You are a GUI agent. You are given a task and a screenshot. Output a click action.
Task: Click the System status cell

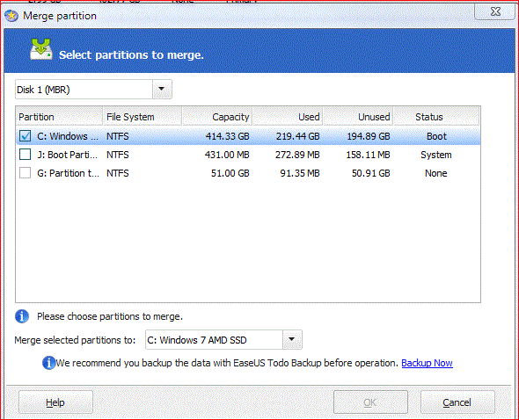[436, 155]
